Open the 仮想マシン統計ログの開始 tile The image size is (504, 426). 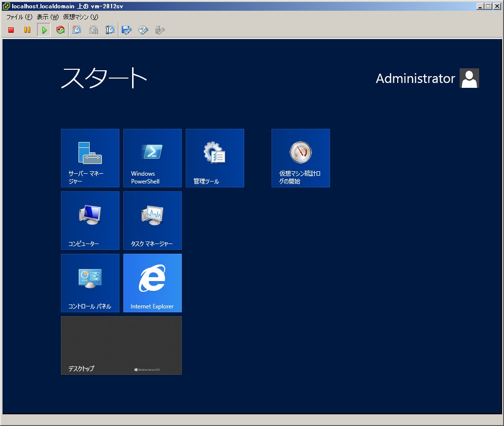[x=301, y=158]
